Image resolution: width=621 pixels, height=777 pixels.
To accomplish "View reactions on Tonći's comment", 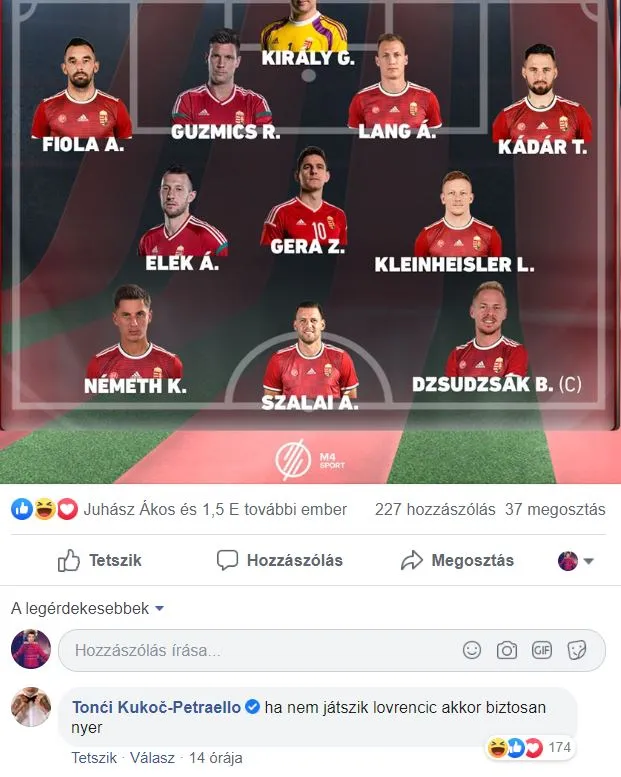I will pos(529,747).
